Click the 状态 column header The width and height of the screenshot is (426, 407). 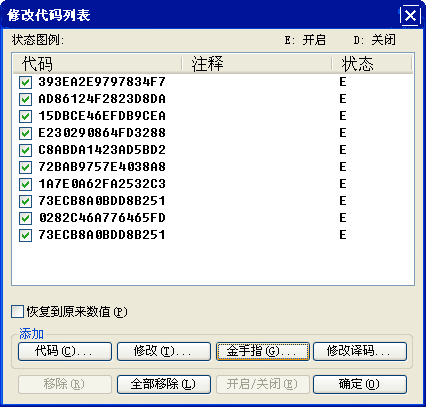(x=372, y=63)
